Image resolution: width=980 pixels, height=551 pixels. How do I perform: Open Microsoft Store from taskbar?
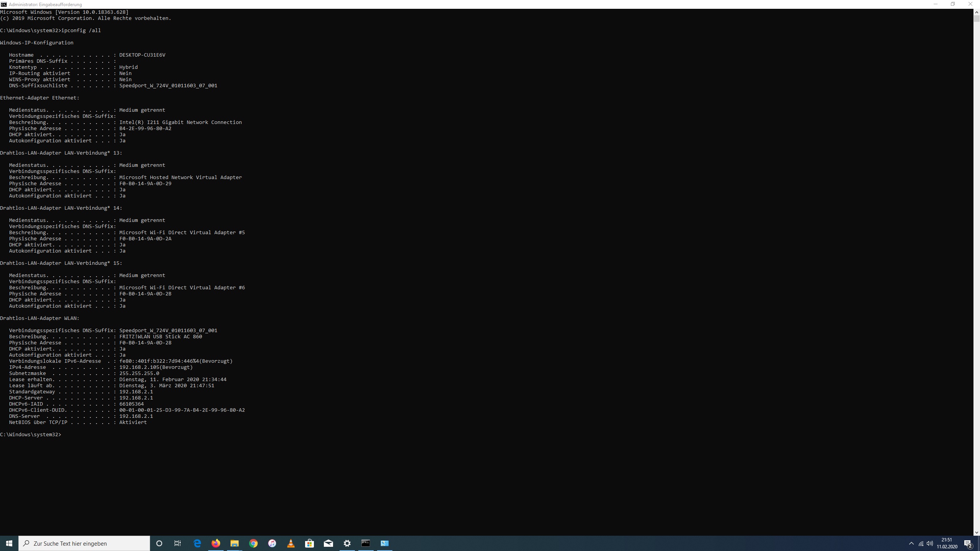point(309,543)
